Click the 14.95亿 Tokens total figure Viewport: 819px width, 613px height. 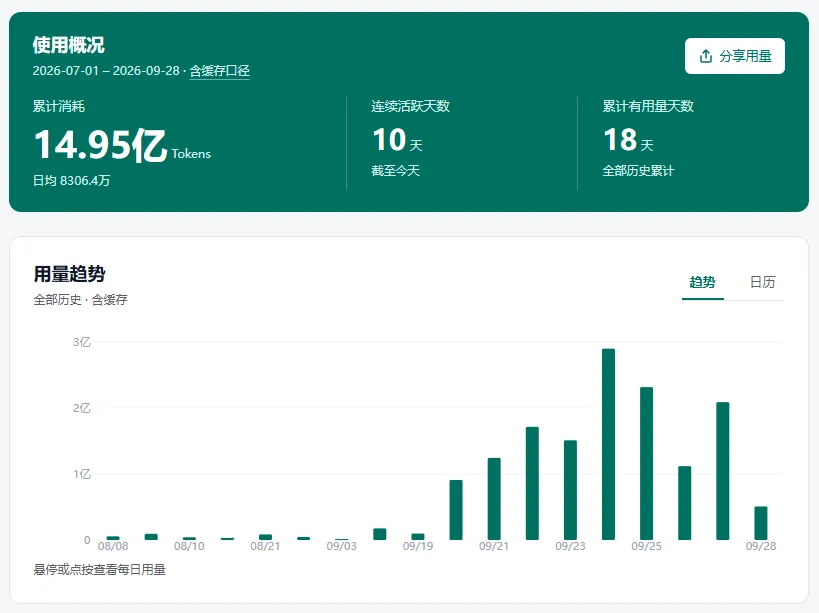(x=122, y=145)
